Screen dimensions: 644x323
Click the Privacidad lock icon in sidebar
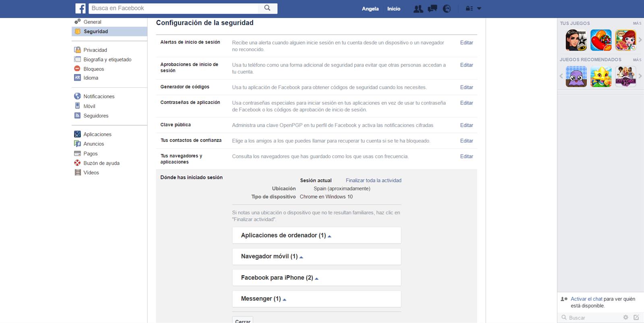coord(78,50)
